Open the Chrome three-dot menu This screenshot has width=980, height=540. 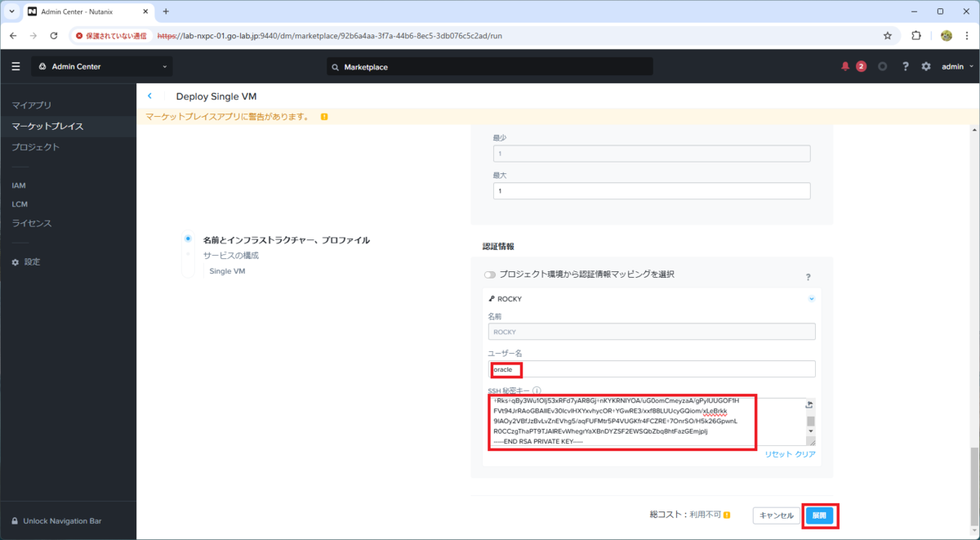tap(967, 36)
